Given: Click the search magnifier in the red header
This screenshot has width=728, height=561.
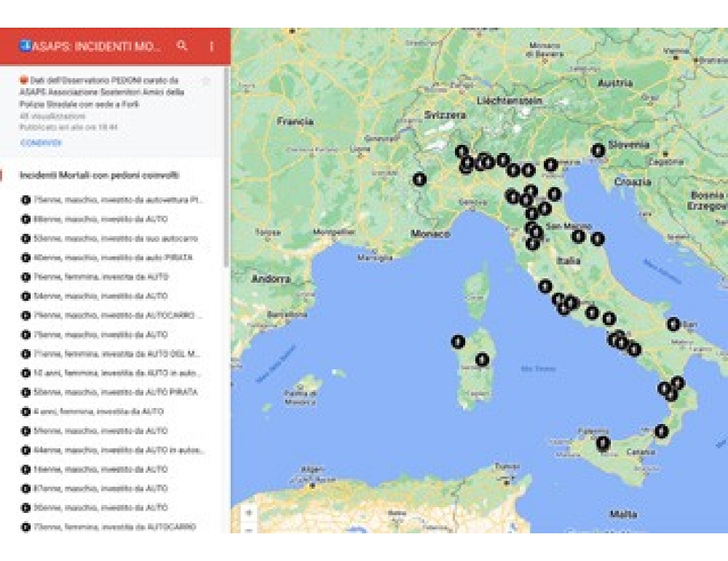Looking at the screenshot, I should pyautogui.click(x=182, y=46).
